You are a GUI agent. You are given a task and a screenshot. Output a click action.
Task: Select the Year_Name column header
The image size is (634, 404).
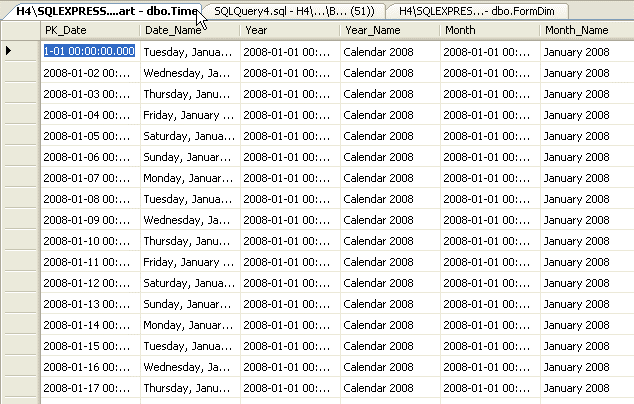point(390,31)
